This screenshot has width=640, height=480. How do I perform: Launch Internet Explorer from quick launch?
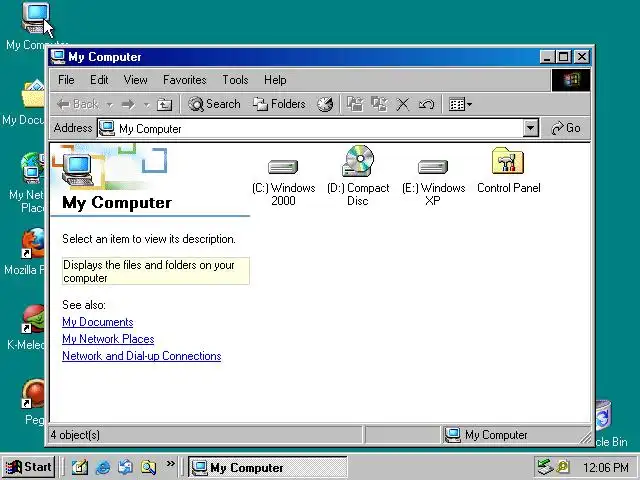coord(103,467)
